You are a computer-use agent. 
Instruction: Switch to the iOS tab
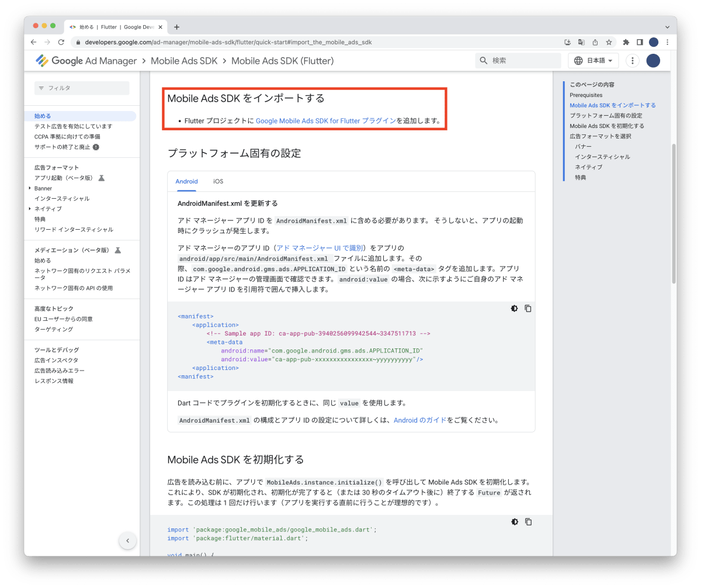coord(218,181)
